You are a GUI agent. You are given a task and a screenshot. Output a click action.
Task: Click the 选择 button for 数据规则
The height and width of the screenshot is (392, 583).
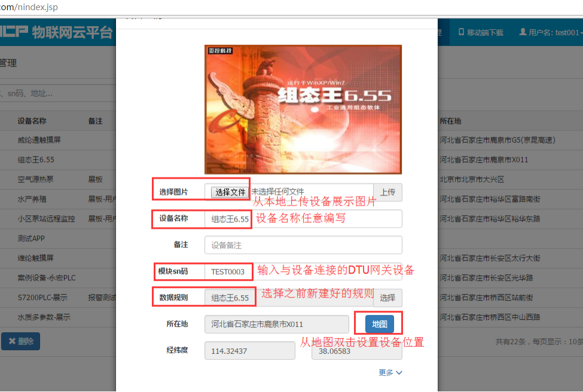(x=387, y=298)
